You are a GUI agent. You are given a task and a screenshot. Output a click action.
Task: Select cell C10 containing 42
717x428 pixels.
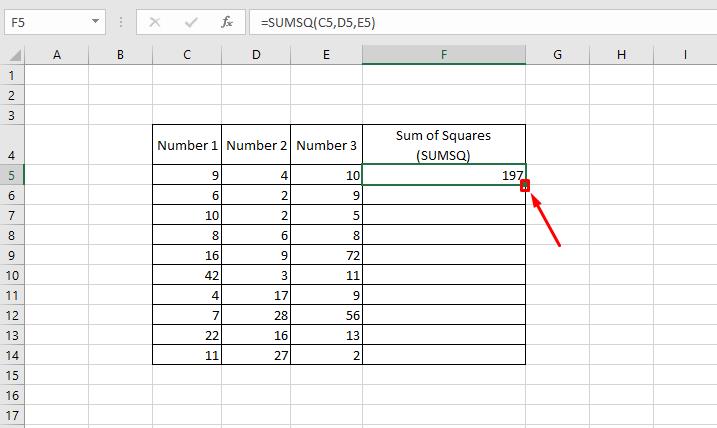click(x=187, y=275)
